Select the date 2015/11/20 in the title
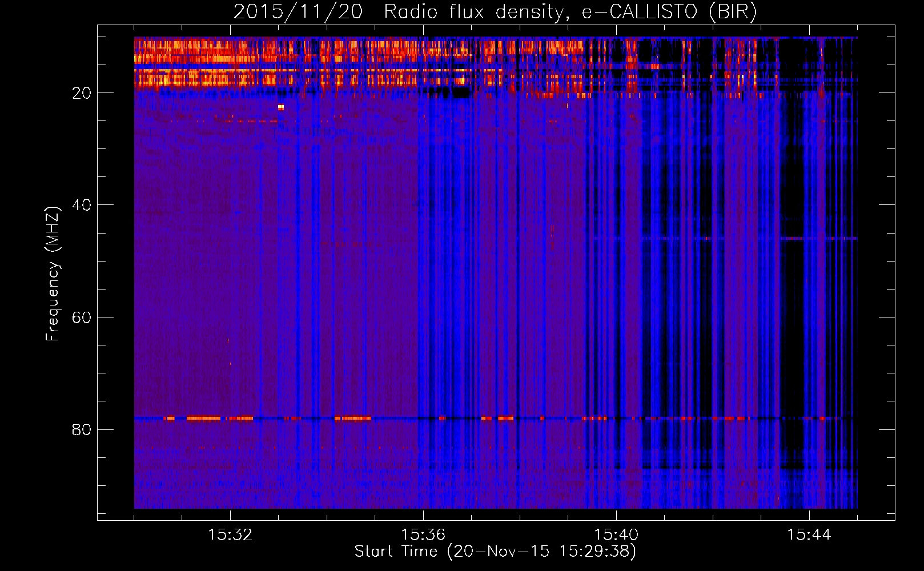Image resolution: width=924 pixels, height=571 pixels. pos(298,11)
